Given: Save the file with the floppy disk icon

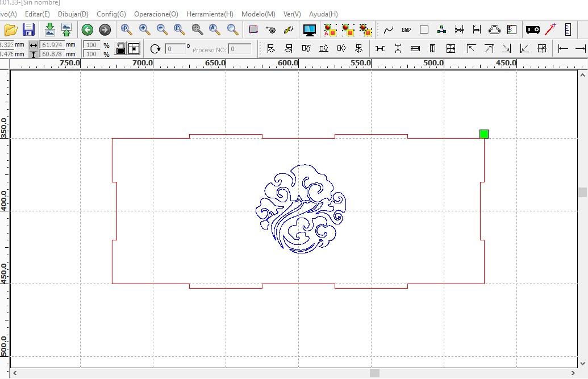Looking at the screenshot, I should (x=28, y=30).
